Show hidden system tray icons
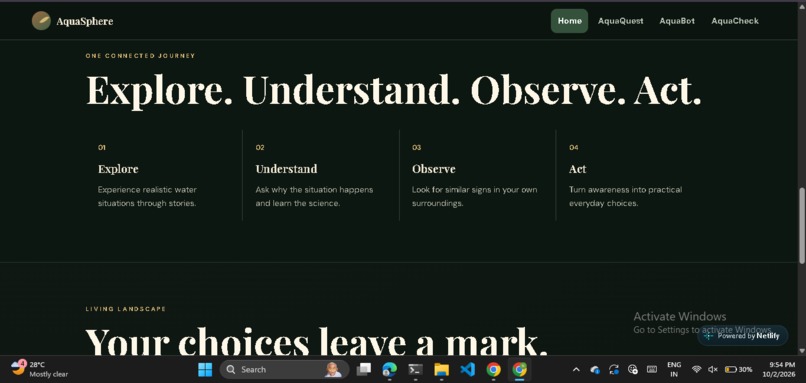Screen dimensions: 806x383 [576, 369]
